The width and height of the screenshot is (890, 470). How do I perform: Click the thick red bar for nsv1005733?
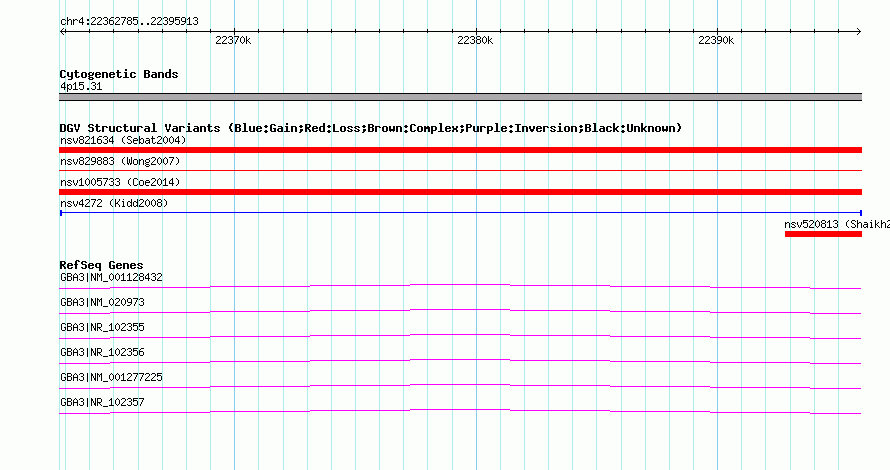[460, 192]
